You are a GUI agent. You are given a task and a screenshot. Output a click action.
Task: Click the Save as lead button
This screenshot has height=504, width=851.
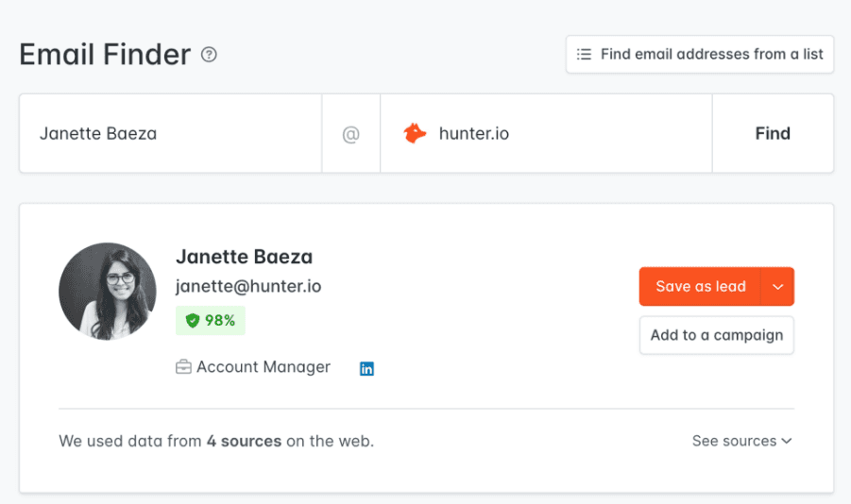click(x=700, y=287)
